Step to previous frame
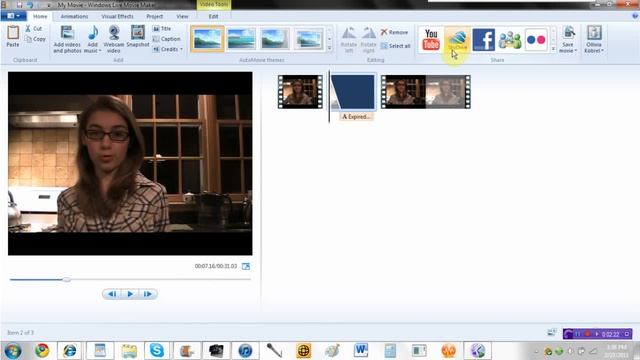 [112, 294]
